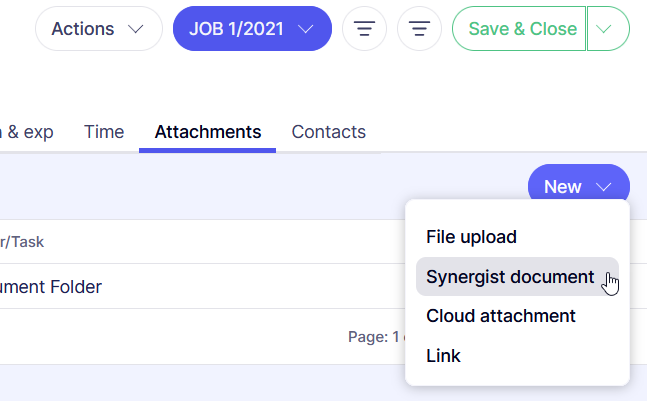Click the chevron arrow on the New button
Viewport: 647px width, 401px height.
point(603,187)
